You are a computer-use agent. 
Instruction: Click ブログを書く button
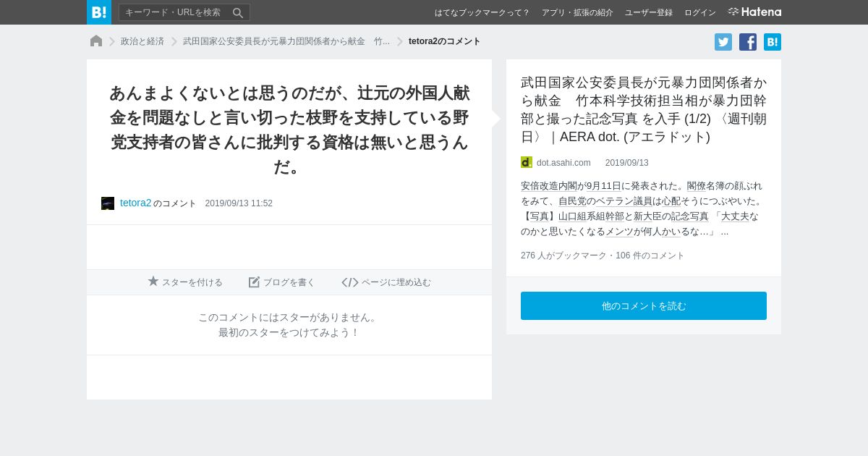pyautogui.click(x=282, y=282)
